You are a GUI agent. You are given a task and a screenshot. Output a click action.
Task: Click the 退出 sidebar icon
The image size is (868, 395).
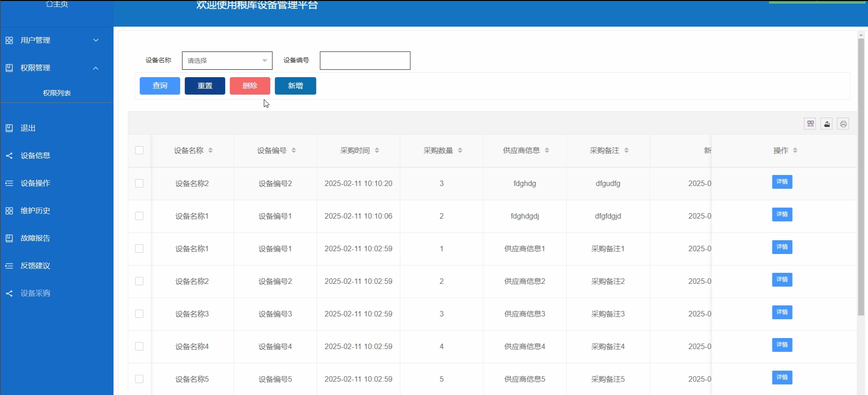point(9,128)
